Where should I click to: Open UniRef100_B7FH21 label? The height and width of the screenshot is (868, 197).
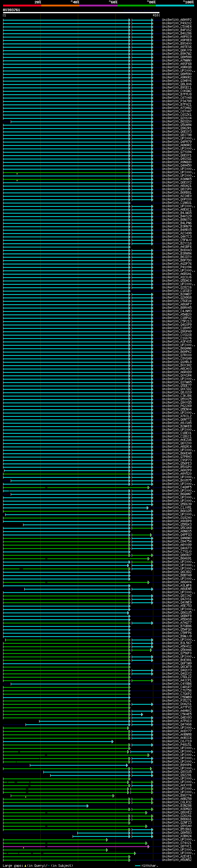click(176, 104)
